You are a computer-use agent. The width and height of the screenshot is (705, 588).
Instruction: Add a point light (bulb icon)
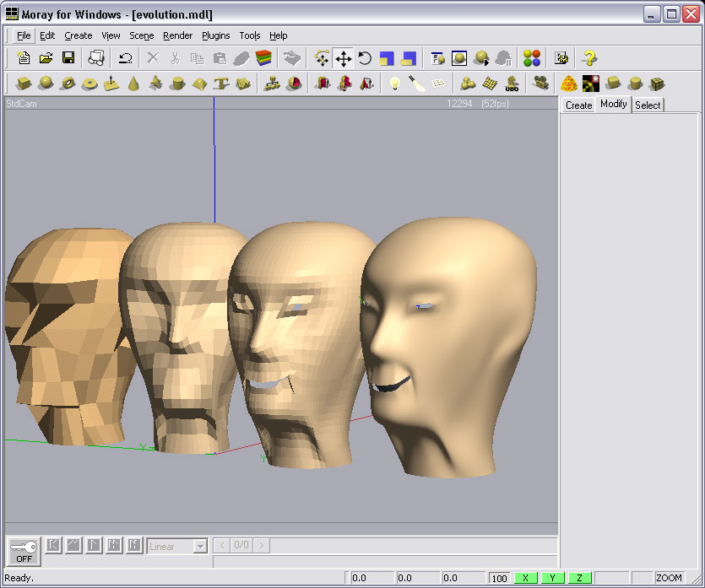click(393, 84)
